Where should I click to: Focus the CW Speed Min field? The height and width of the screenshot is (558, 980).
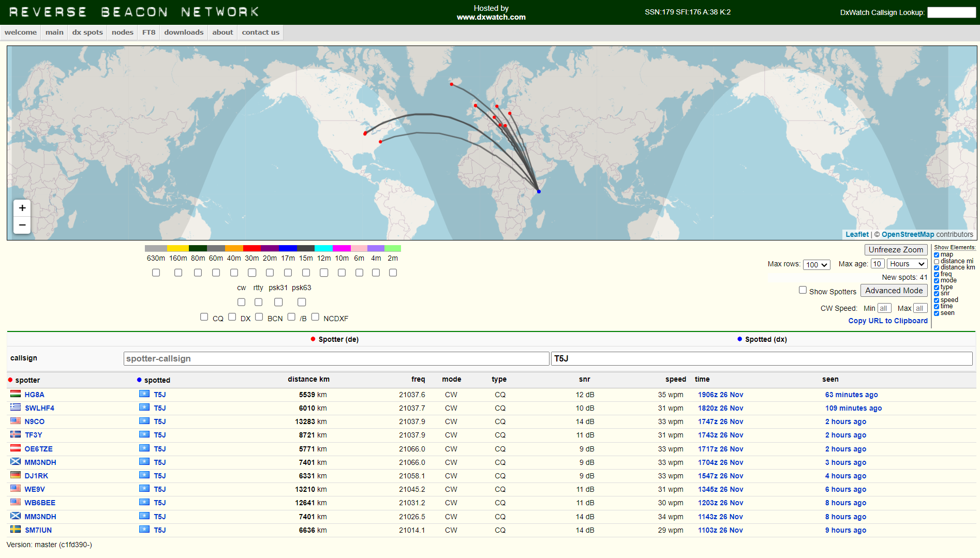tap(884, 308)
